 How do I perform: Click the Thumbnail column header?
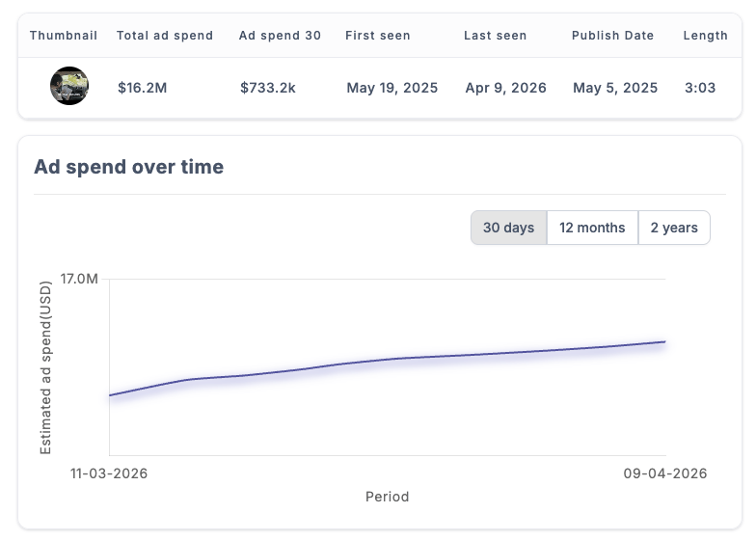click(x=64, y=36)
